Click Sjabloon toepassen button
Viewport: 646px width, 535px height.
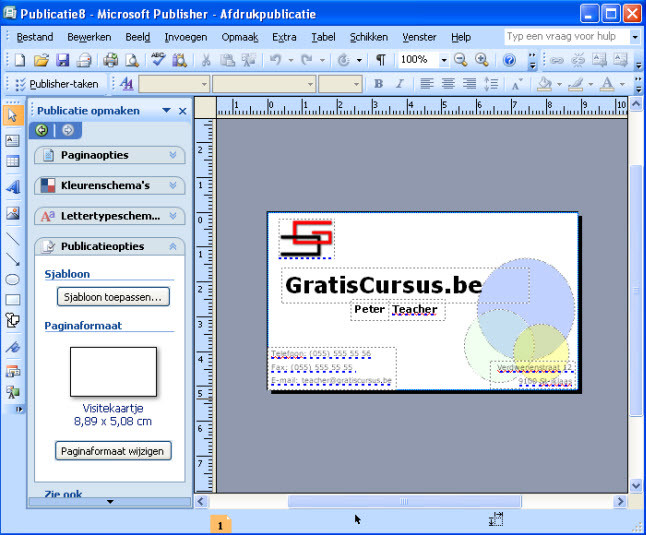tap(113, 297)
